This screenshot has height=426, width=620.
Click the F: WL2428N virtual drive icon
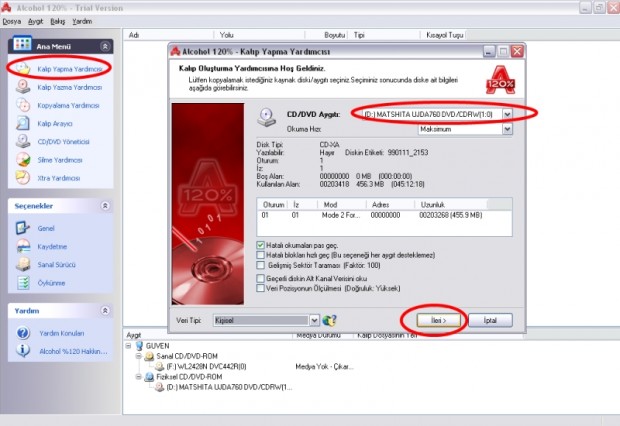coord(159,366)
